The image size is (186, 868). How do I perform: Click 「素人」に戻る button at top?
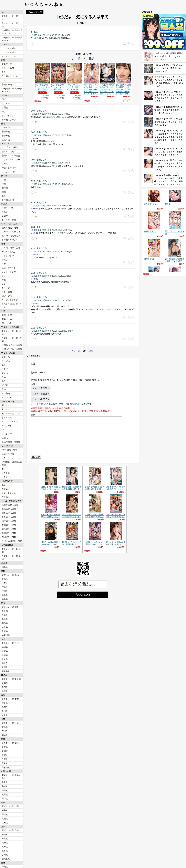[35, 12]
